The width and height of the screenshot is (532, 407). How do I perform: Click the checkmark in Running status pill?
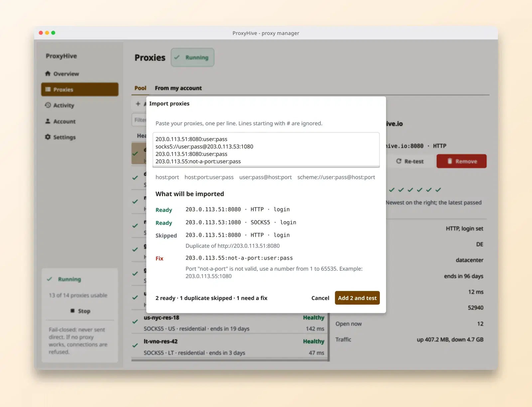pos(177,57)
